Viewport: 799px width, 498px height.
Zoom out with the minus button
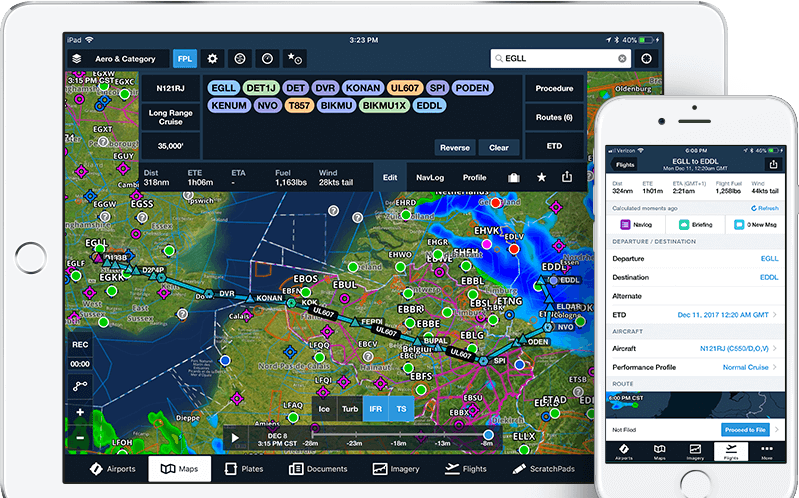tap(80, 438)
